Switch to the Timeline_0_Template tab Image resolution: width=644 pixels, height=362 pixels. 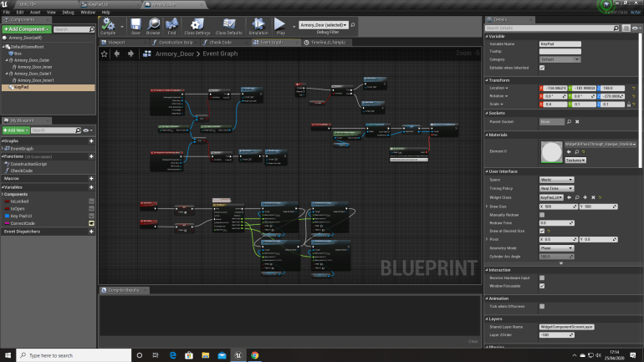tap(327, 43)
